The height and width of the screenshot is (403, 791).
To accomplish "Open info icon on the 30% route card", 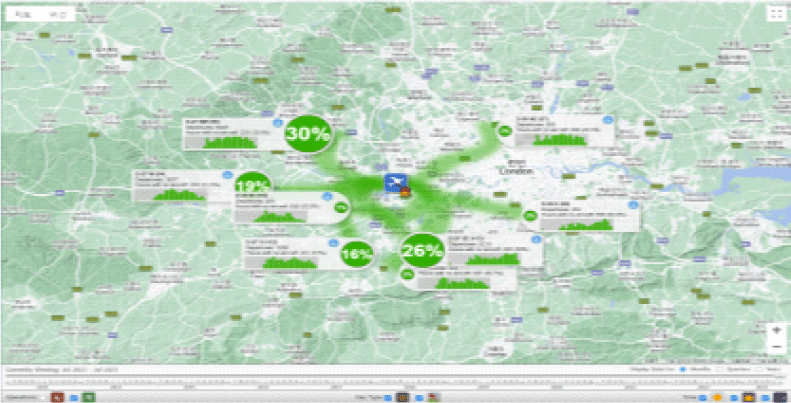I will 277,123.
